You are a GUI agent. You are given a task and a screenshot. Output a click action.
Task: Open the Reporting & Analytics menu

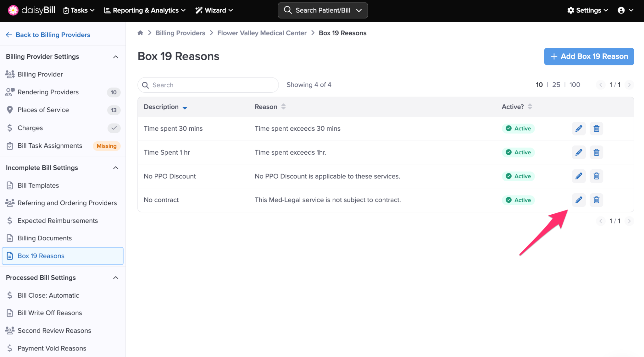[145, 10]
